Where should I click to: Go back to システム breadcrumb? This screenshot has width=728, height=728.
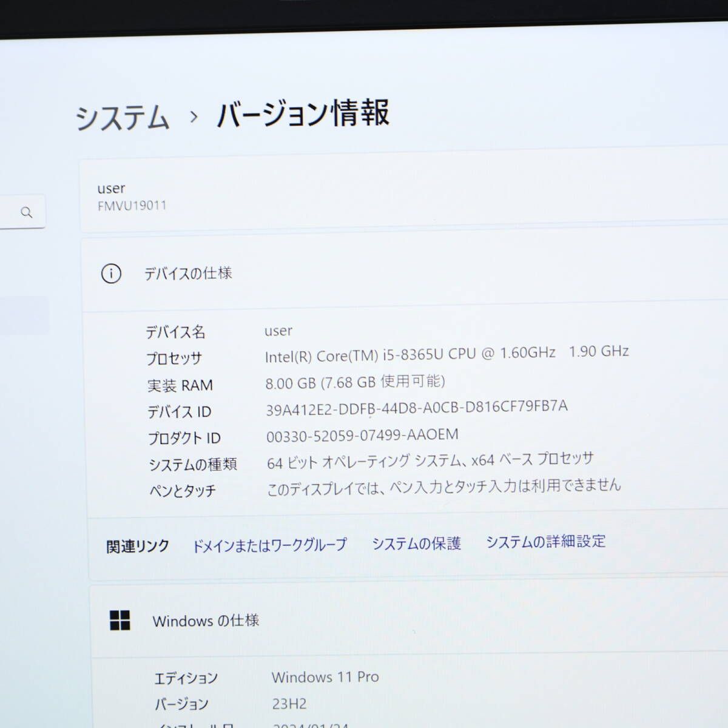coord(122,116)
